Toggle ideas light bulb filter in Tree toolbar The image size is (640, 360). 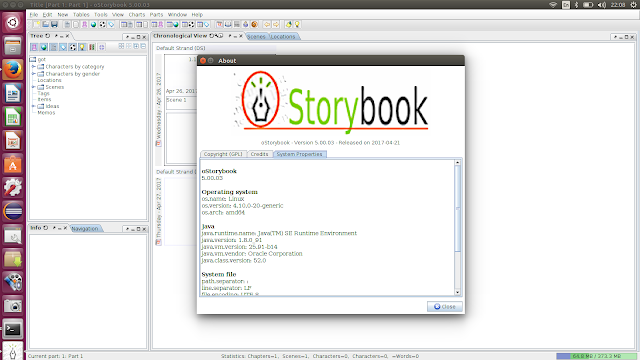pos(82,47)
